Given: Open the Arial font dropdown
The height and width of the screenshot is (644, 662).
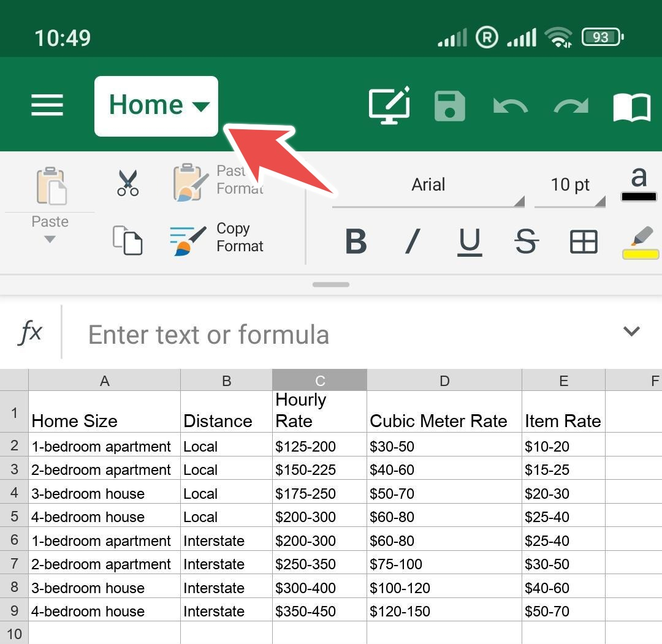Looking at the screenshot, I should pos(428,185).
